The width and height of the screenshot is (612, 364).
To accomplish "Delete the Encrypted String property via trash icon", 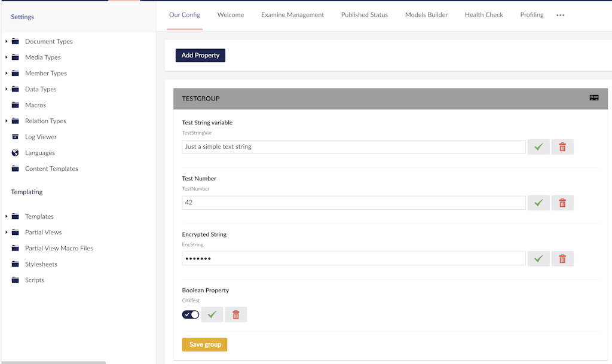I will click(x=562, y=258).
